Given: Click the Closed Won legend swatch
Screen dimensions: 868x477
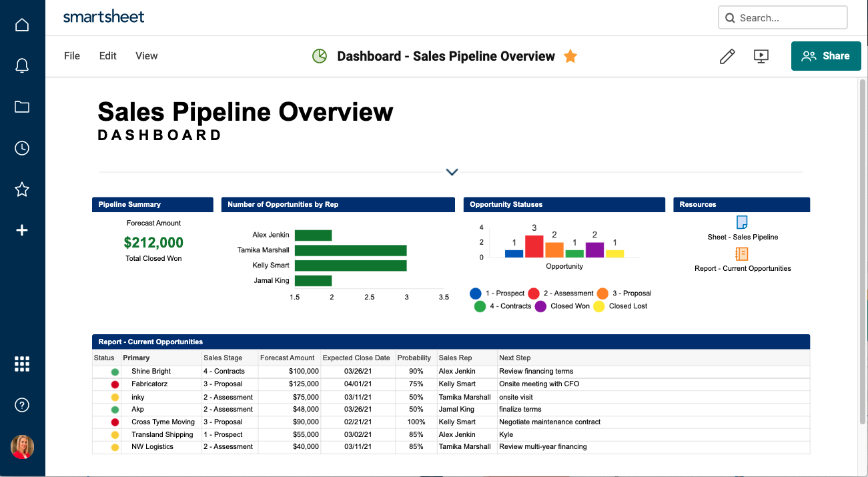Looking at the screenshot, I should click(x=540, y=306).
